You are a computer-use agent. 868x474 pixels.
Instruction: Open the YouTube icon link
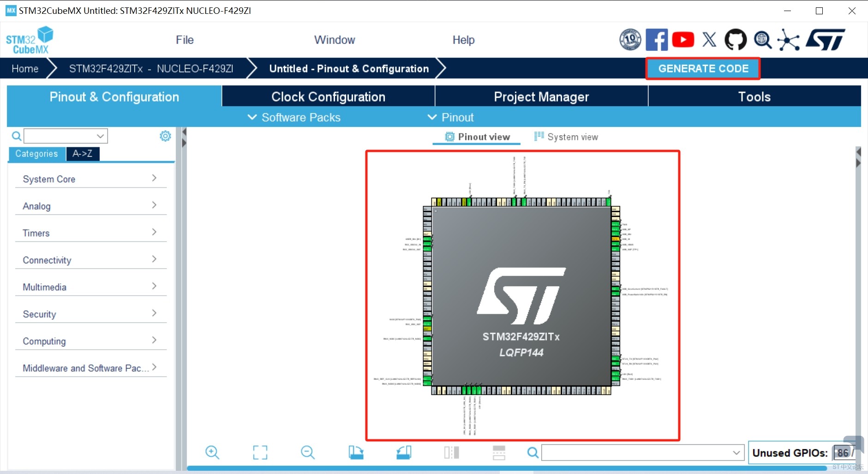[683, 40]
